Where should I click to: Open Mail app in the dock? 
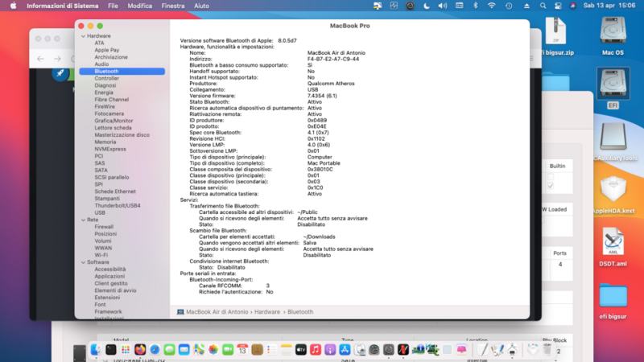click(x=184, y=349)
